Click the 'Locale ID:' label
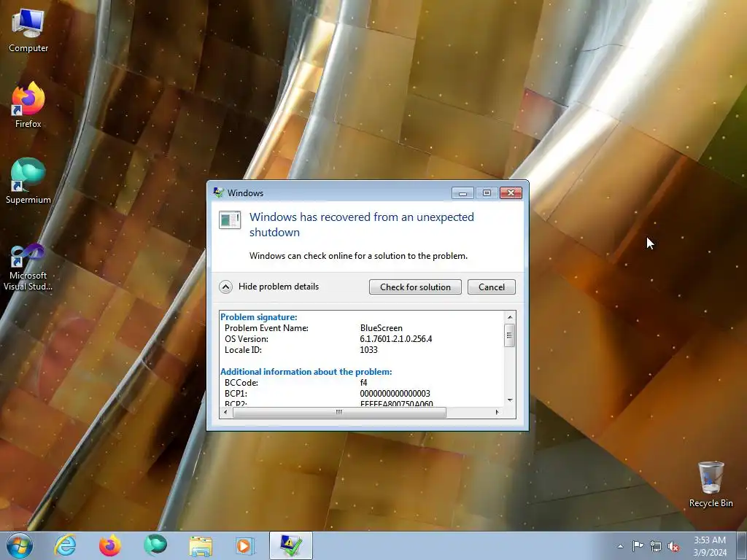The width and height of the screenshot is (747, 560). coord(243,350)
